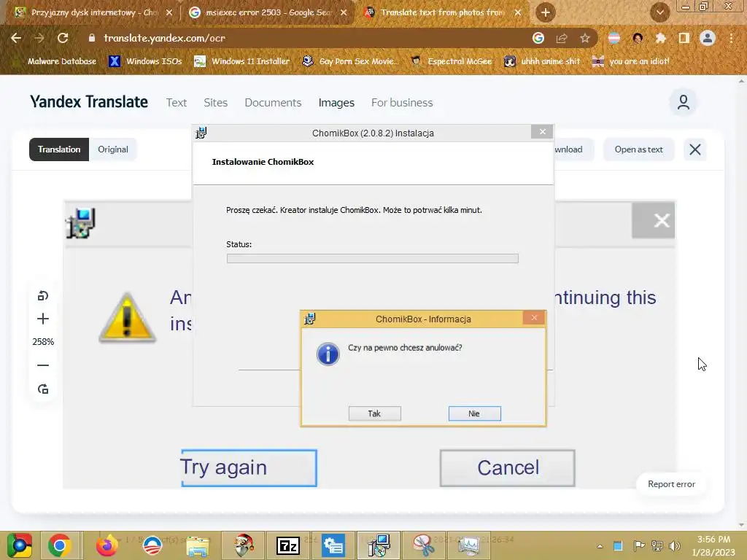Open the Chrome profile avatar
The width and height of the screenshot is (747, 560).
click(708, 38)
